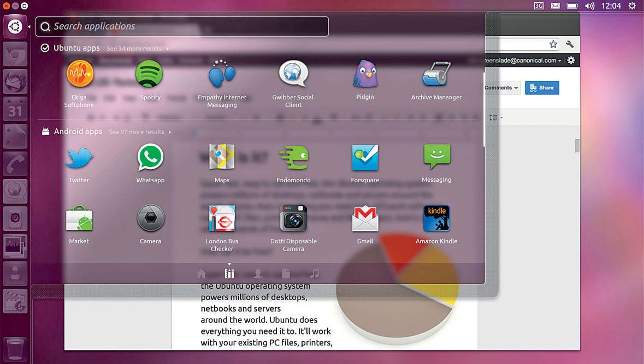Open the line spacing dropdown in the document toolbar
Image resolution: width=644 pixels, height=364 pixels.
[496, 118]
